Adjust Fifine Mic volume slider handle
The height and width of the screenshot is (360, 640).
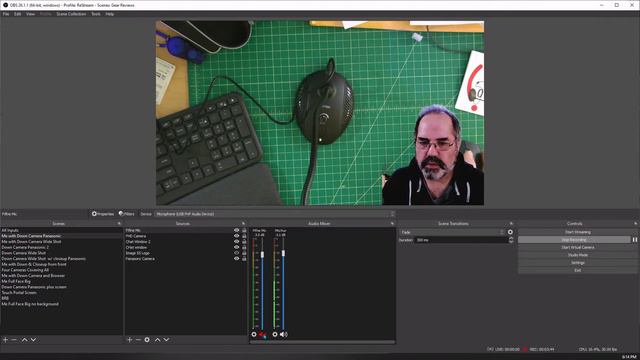pyautogui.click(x=262, y=254)
